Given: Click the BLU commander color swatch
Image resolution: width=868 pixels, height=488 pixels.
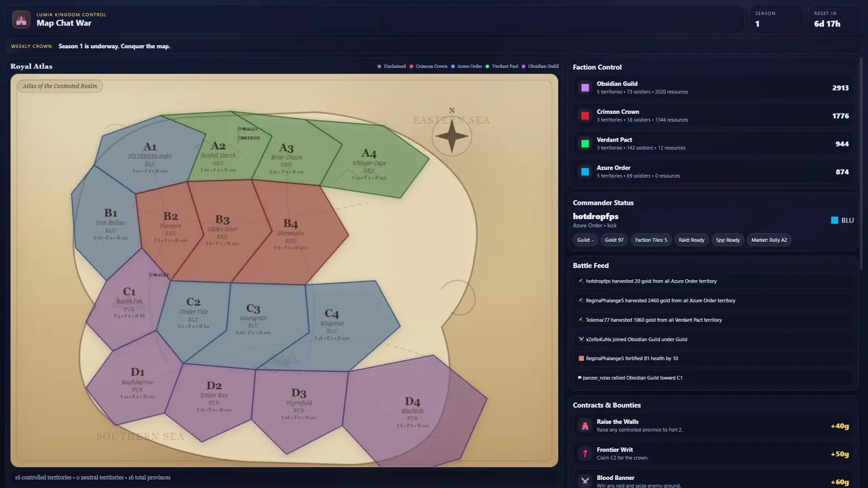Looking at the screenshot, I should (x=835, y=220).
